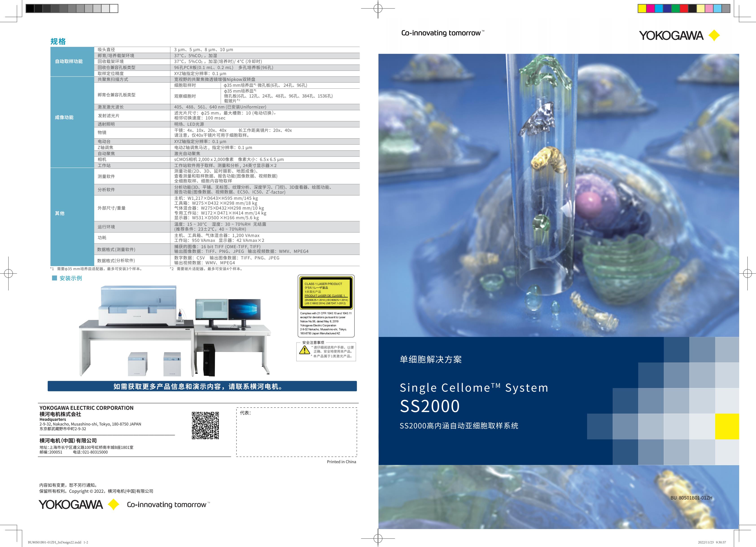Click the black PC tower under the desk
This screenshot has width=756, height=547.
click(209, 360)
